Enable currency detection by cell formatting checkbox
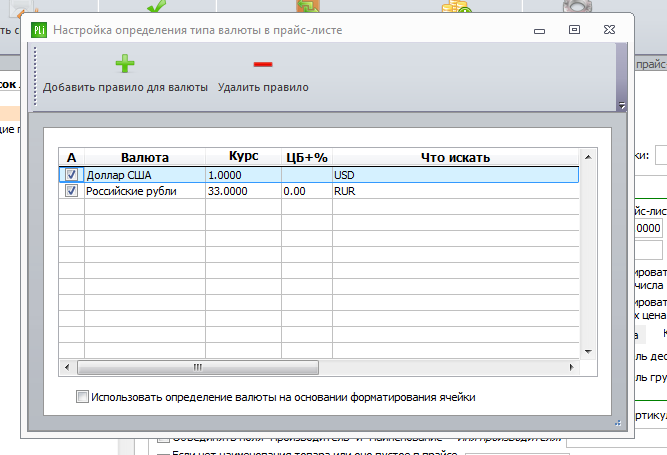This screenshot has width=667, height=455. click(82, 397)
